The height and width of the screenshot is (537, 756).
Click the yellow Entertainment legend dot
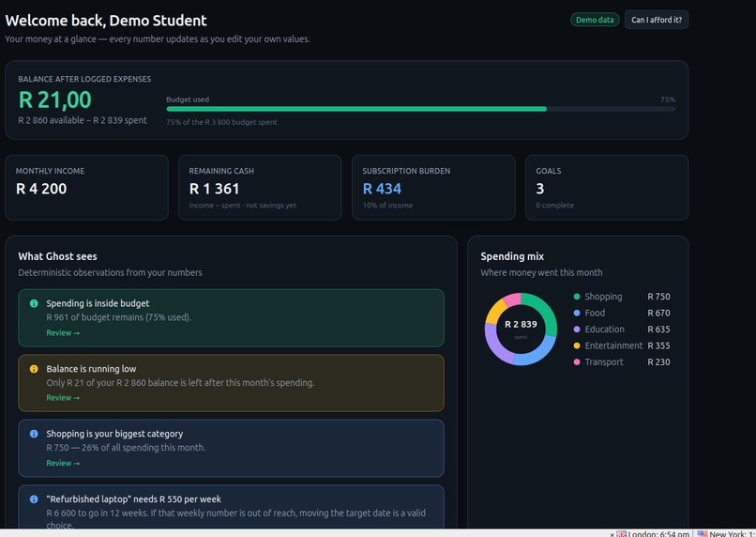tap(577, 345)
